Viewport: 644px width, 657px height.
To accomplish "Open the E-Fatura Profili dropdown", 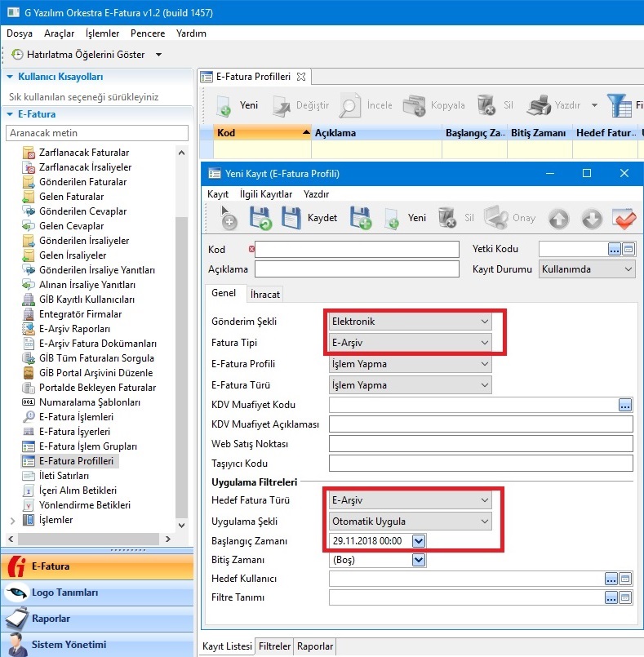I will click(411, 364).
